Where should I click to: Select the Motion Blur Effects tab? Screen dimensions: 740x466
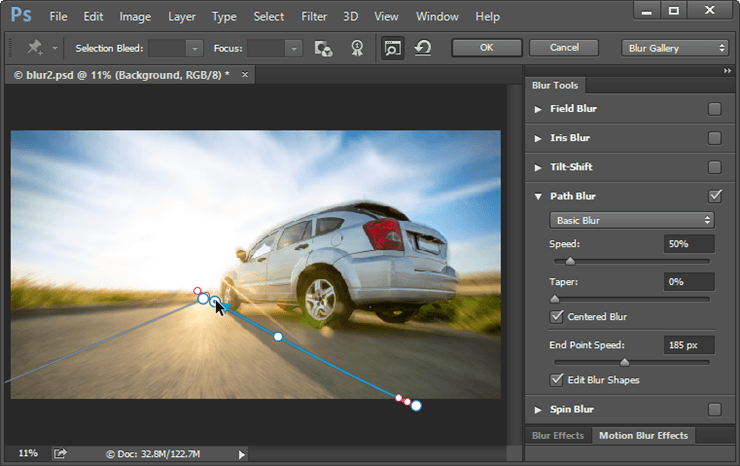point(643,435)
